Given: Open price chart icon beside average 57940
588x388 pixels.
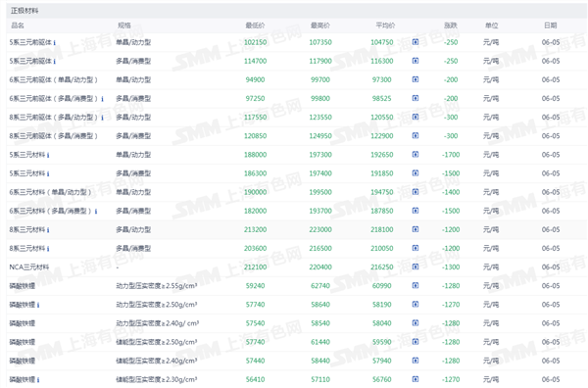Looking at the screenshot, I should (416, 361).
